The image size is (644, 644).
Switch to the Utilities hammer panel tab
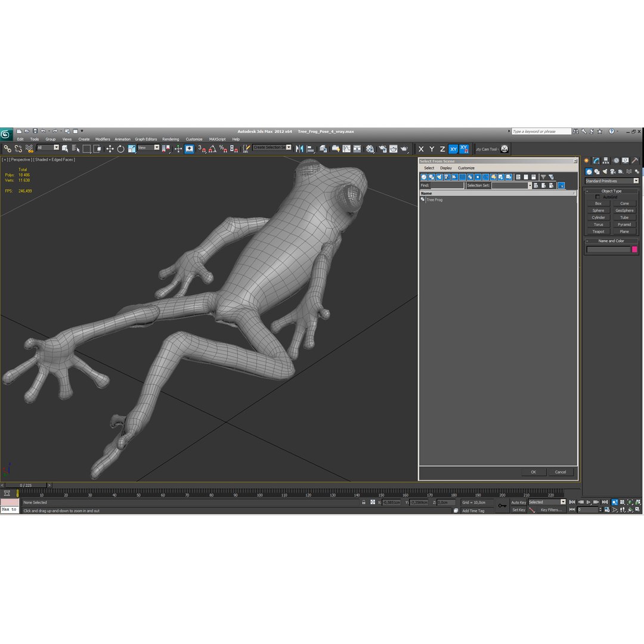634,160
